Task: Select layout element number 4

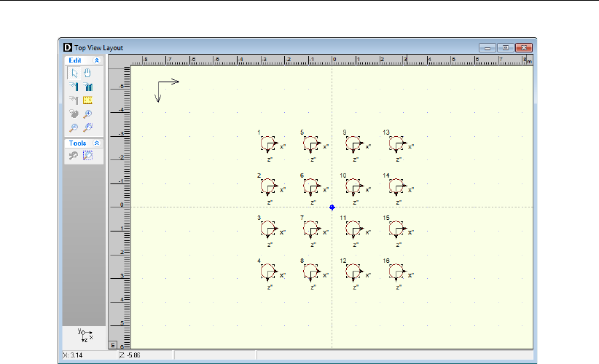Action: tap(268, 272)
